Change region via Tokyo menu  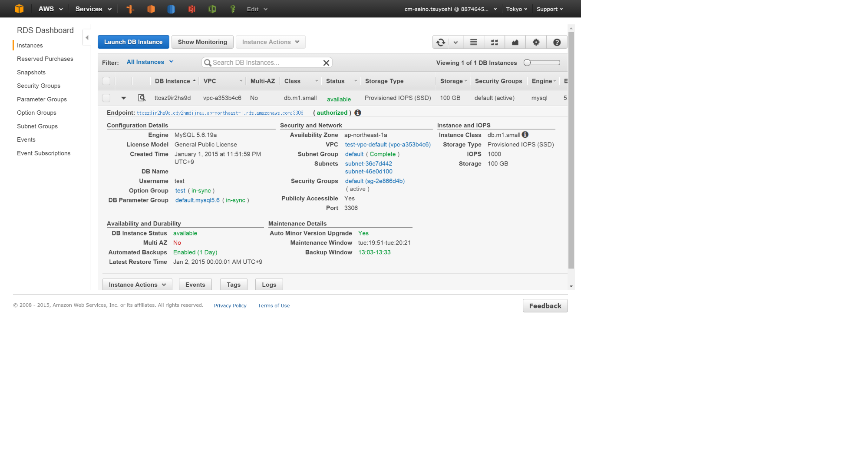pos(516,9)
